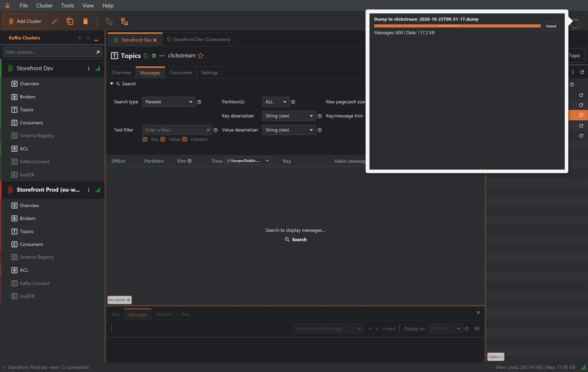
Task: Open the Europe/Dublin timezone dropdown
Action: [x=248, y=161]
